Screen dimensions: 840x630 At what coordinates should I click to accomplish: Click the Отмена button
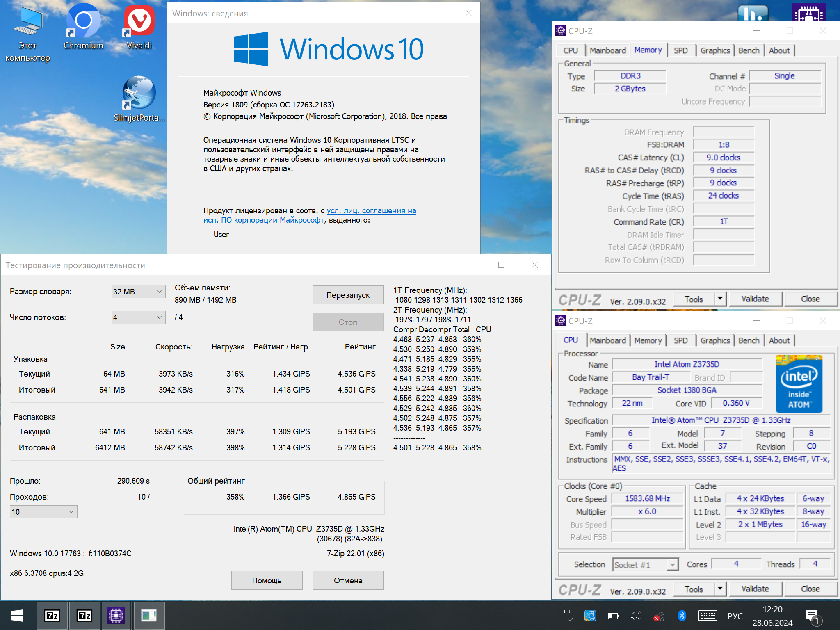tap(348, 580)
